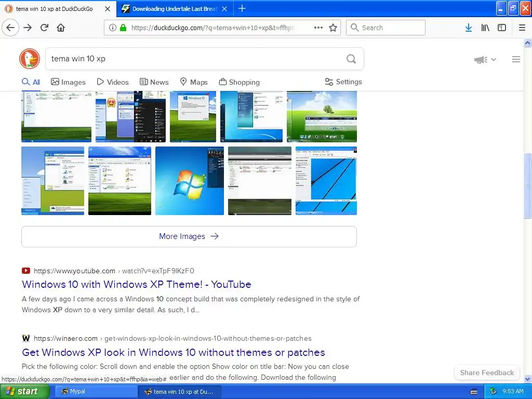Switch to Images results
Viewport: 532px width, 399px height.
click(x=68, y=82)
